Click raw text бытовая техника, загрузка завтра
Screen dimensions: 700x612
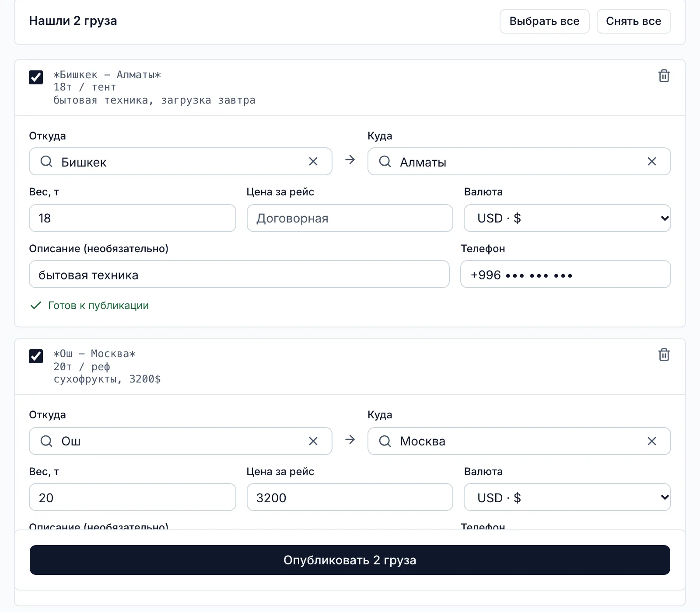coord(154,100)
